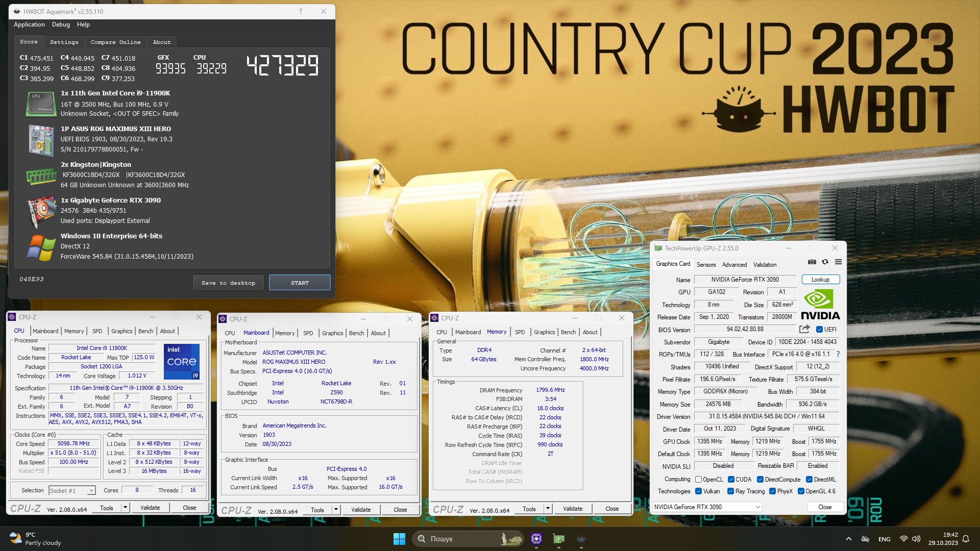Toggle the UEFI checkbox

coord(819,330)
